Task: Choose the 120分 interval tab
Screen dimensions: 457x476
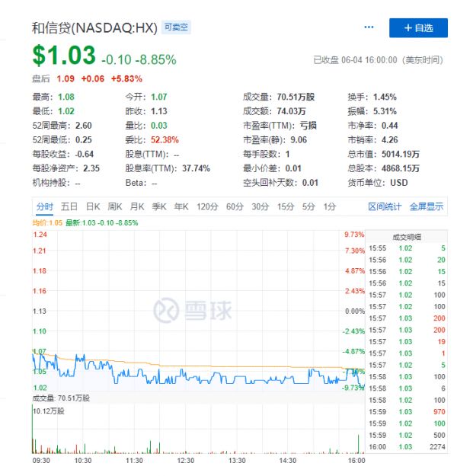Action: 207,206
